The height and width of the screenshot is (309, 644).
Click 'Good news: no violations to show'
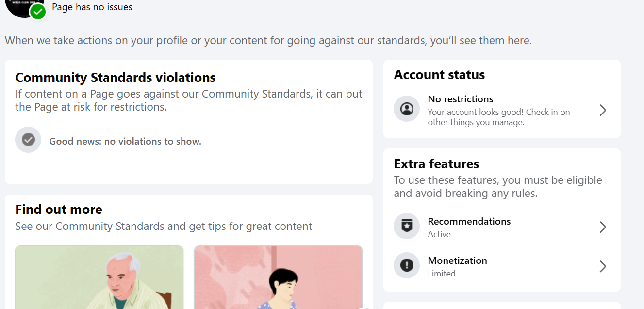125,142
